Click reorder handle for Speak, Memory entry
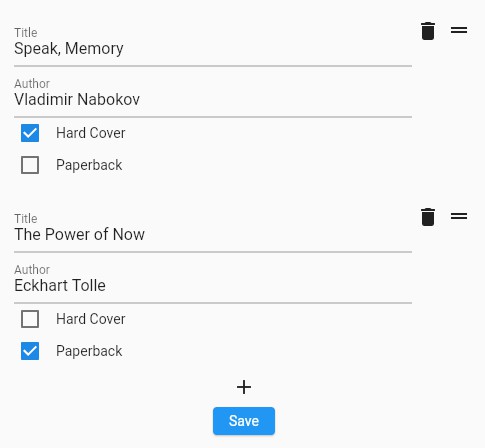 click(x=459, y=30)
